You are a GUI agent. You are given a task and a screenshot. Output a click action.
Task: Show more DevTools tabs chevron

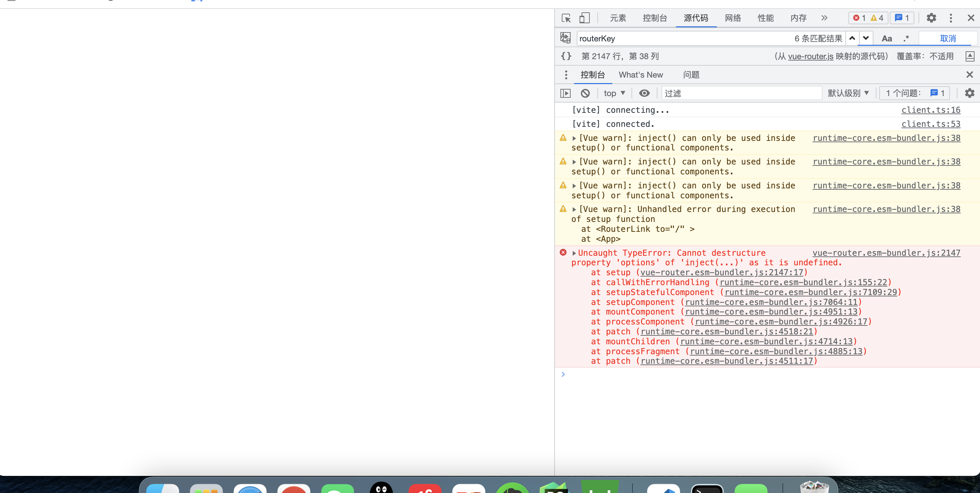click(824, 18)
